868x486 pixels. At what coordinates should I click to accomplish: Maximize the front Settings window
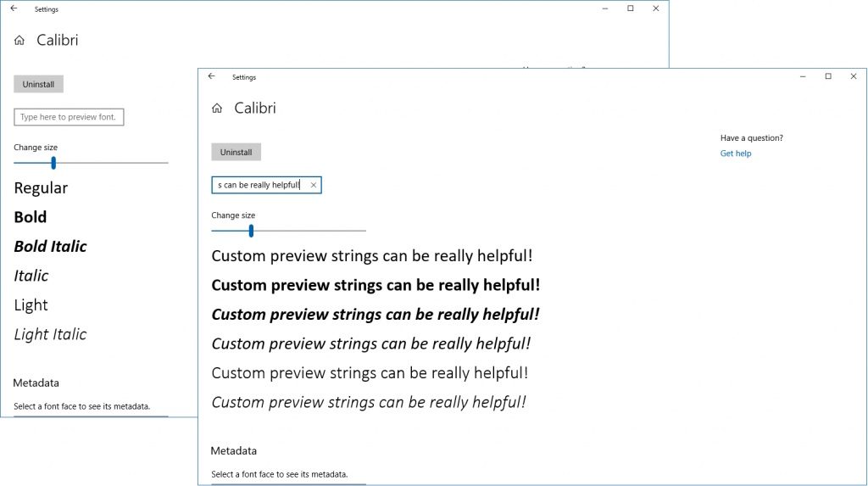[x=827, y=76]
